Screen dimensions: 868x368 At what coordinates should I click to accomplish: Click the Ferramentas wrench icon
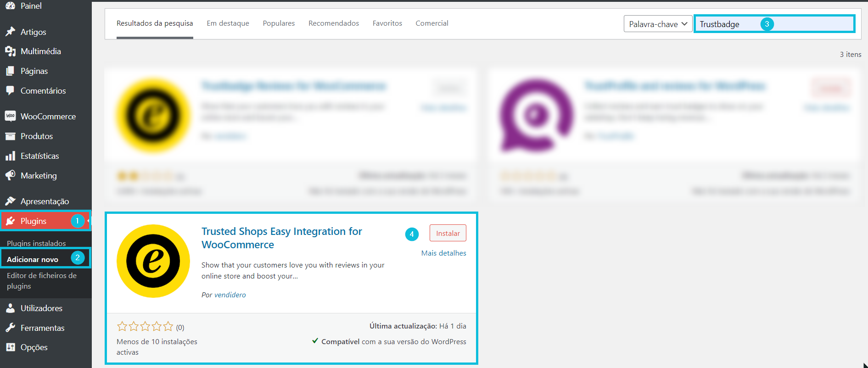tap(10, 328)
